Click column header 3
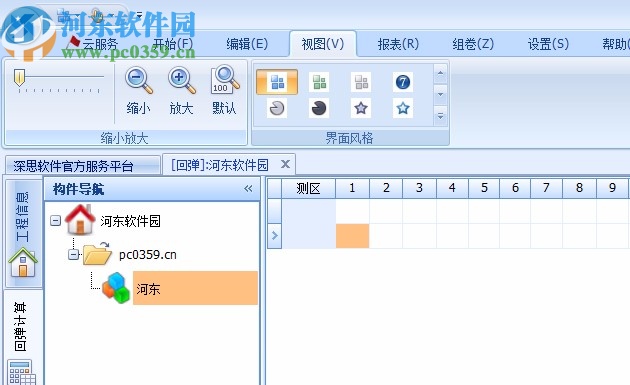Viewport: 630px width, 385px height. 419,188
